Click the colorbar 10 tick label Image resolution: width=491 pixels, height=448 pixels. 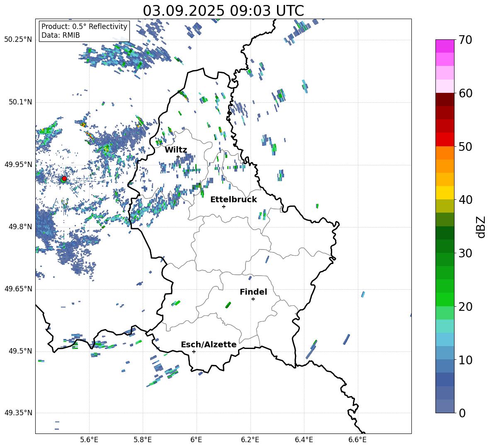coord(465,360)
